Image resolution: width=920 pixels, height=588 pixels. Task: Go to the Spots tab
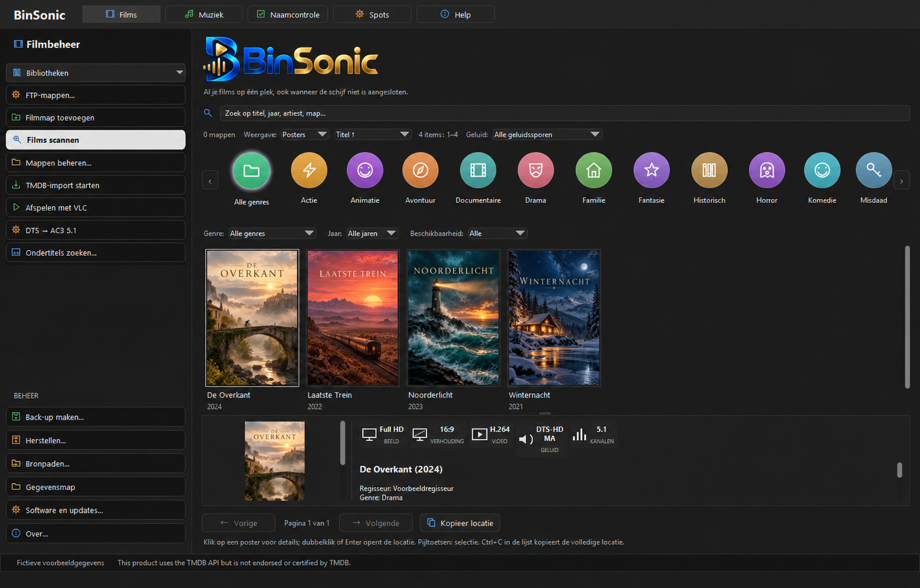click(372, 14)
